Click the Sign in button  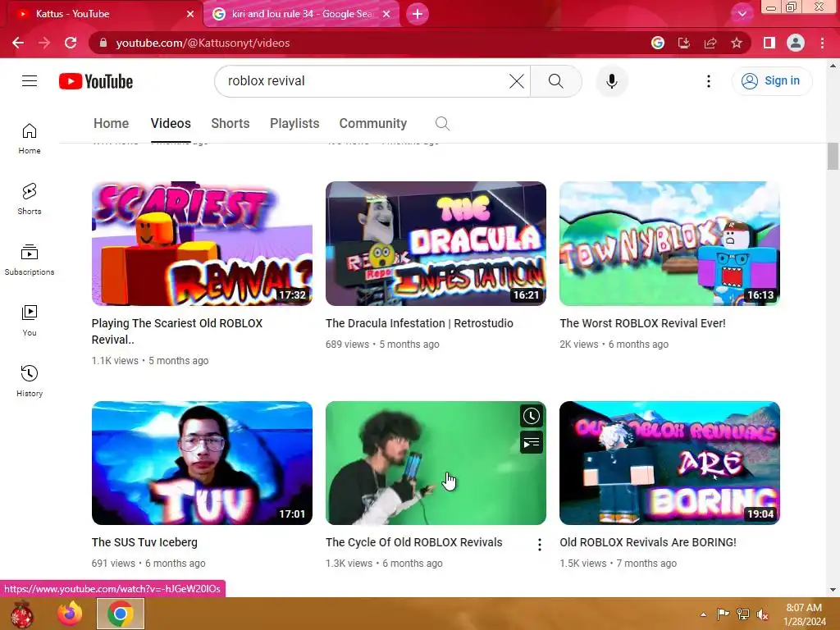pos(772,81)
